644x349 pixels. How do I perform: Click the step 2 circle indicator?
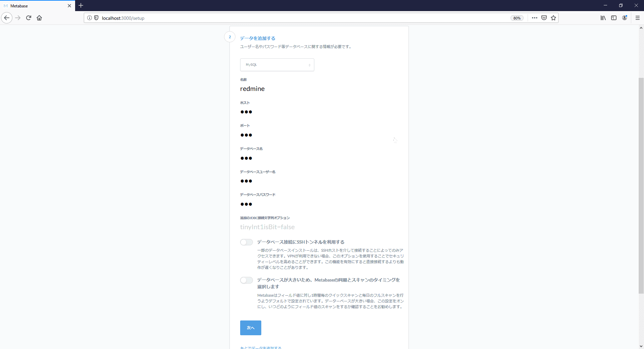coord(230,37)
